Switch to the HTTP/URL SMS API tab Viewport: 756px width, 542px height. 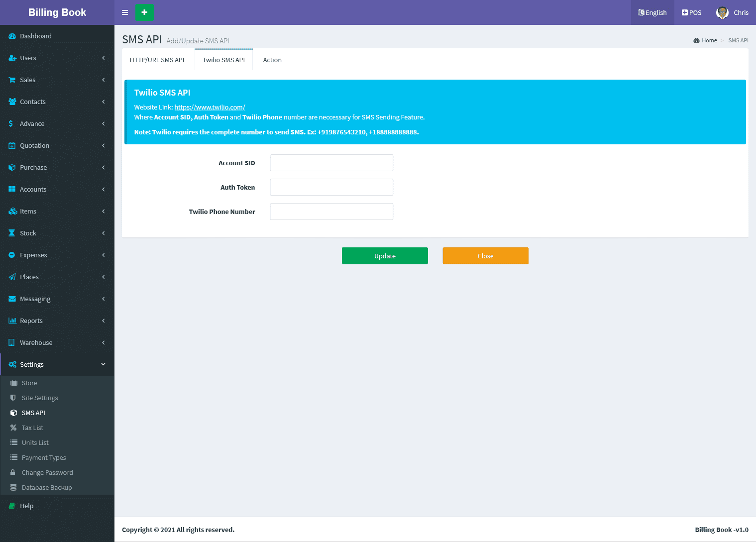tap(157, 60)
